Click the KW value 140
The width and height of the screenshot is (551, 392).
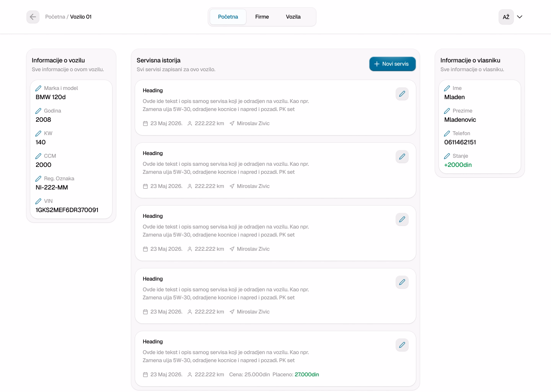tap(41, 142)
